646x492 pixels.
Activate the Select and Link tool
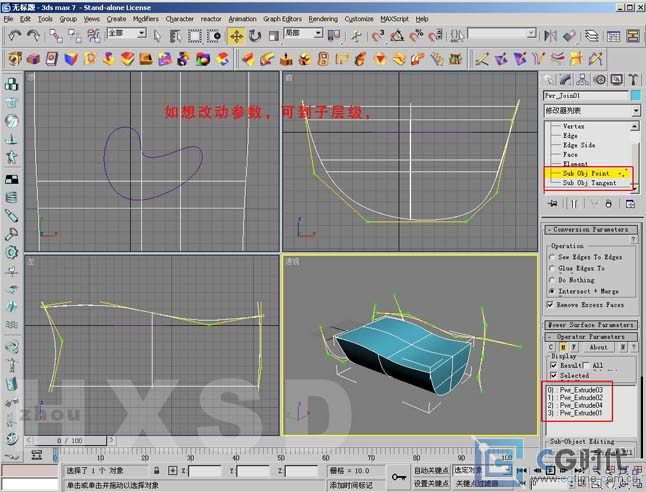point(55,36)
